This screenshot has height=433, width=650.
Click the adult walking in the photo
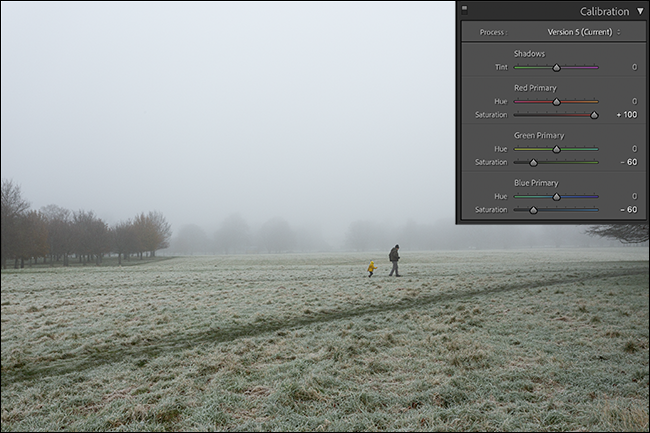click(x=394, y=260)
